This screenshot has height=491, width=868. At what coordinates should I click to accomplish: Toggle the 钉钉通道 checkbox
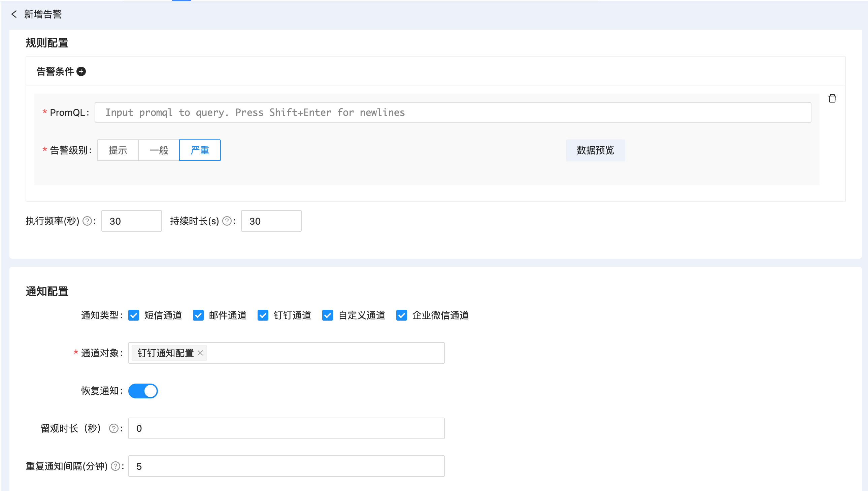[263, 315]
